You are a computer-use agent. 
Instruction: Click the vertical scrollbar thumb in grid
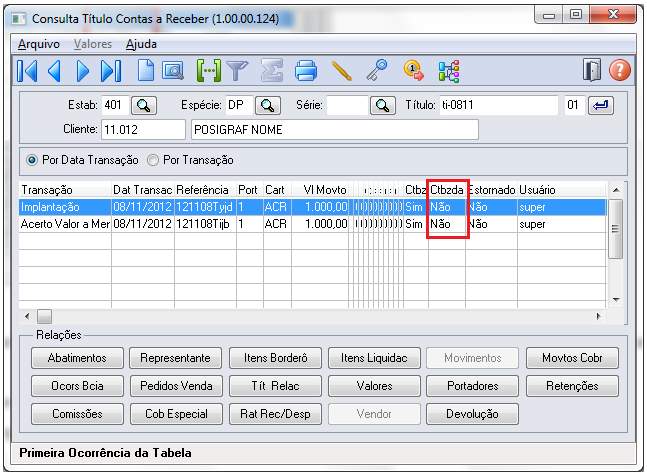point(616,229)
